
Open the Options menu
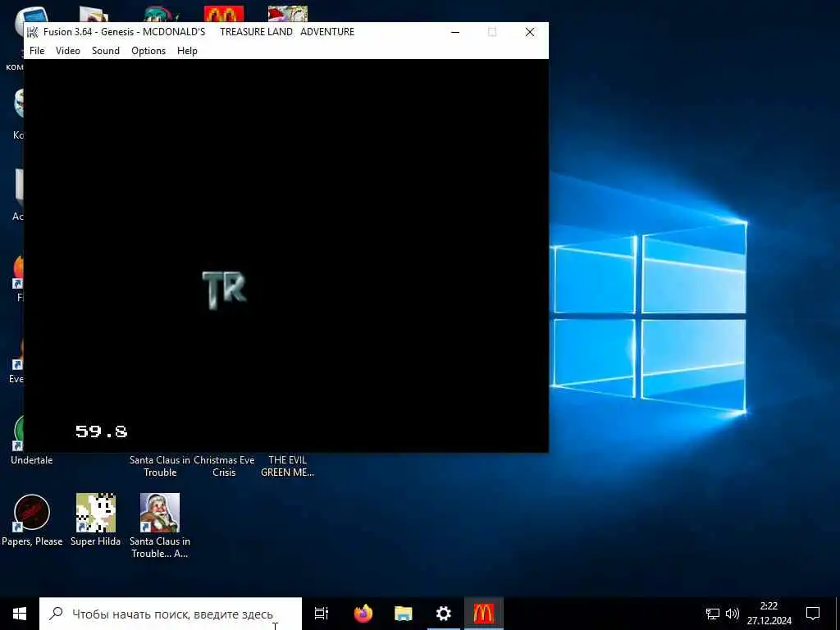148,51
